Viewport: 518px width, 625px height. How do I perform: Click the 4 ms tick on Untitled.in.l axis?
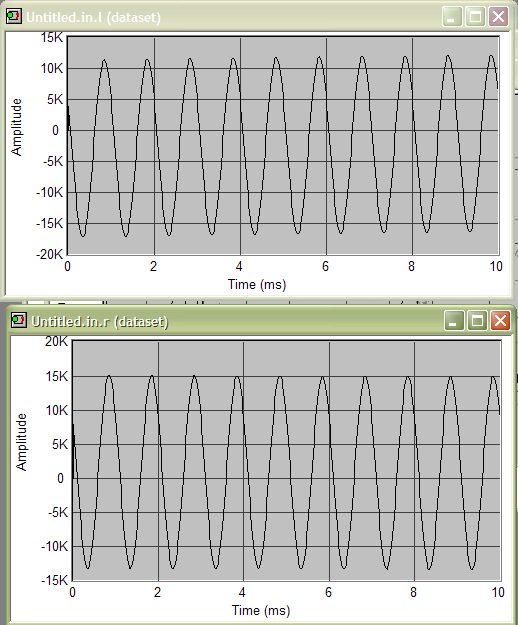pyautogui.click(x=239, y=266)
